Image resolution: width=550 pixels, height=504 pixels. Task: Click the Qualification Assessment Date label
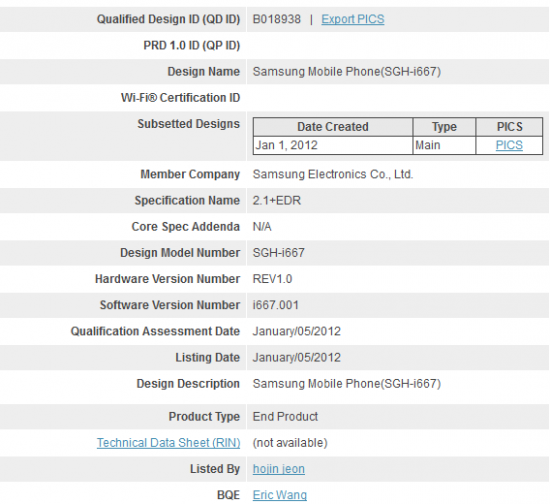pyautogui.click(x=155, y=331)
